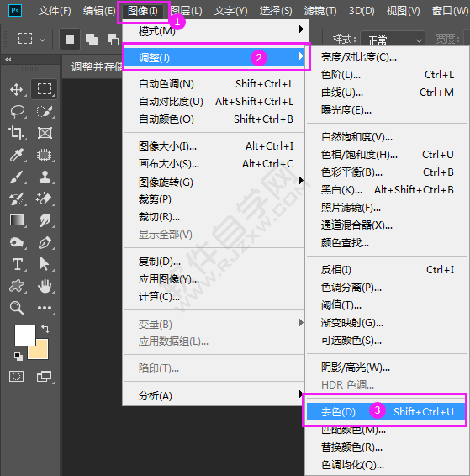Swap foreground and background colors
This screenshot has height=476, width=470.
(x=45, y=329)
